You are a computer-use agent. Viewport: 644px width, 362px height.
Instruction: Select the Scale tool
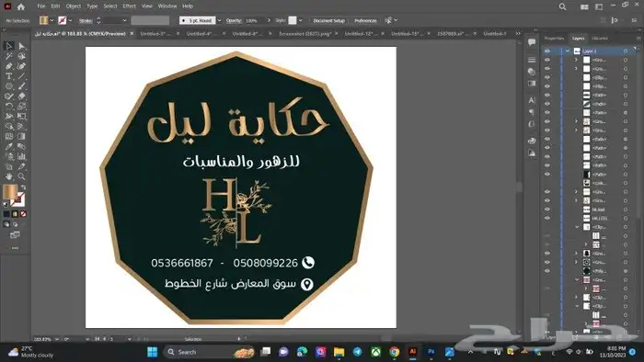[21, 107]
